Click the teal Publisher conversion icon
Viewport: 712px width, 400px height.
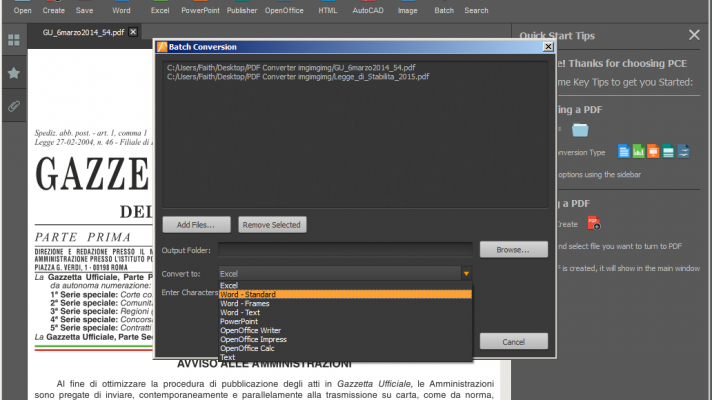click(668, 151)
